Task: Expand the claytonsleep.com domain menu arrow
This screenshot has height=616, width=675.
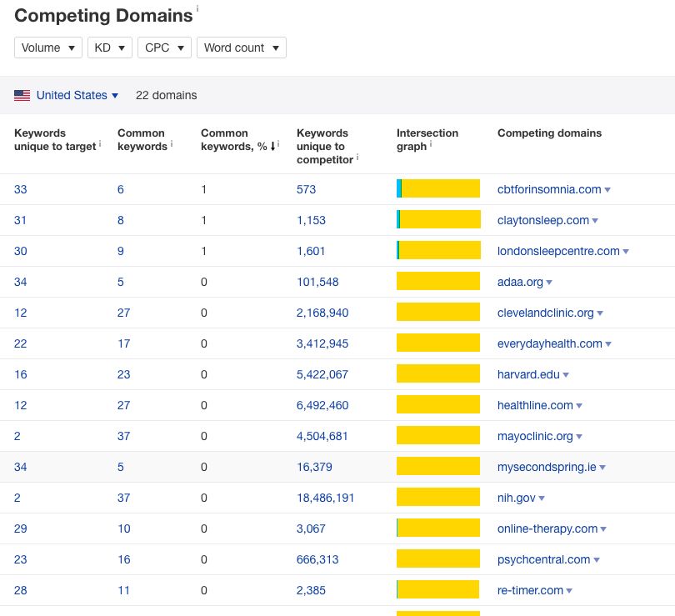Action: [595, 221]
